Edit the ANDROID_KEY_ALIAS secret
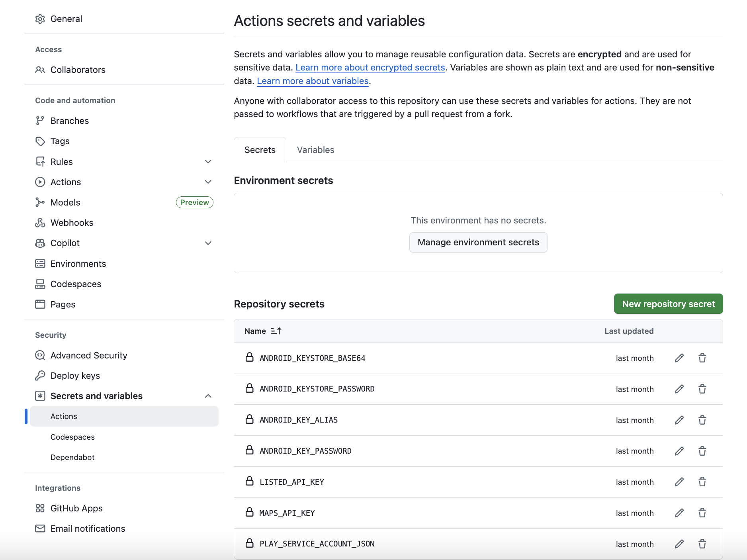 (679, 420)
